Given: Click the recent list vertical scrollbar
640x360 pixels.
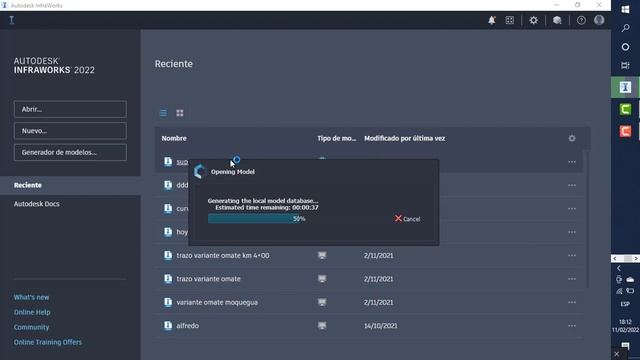Looking at the screenshot, I should (588, 220).
